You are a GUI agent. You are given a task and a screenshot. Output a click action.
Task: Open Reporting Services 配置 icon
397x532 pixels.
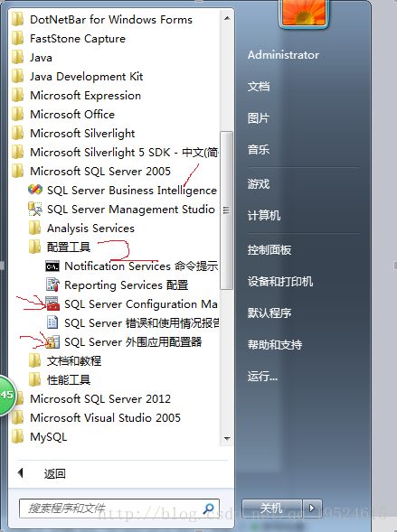point(52,285)
